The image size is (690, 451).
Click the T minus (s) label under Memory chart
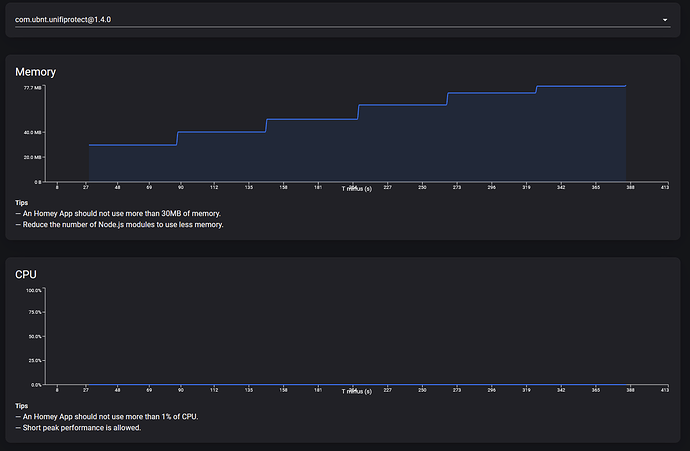[357, 189]
